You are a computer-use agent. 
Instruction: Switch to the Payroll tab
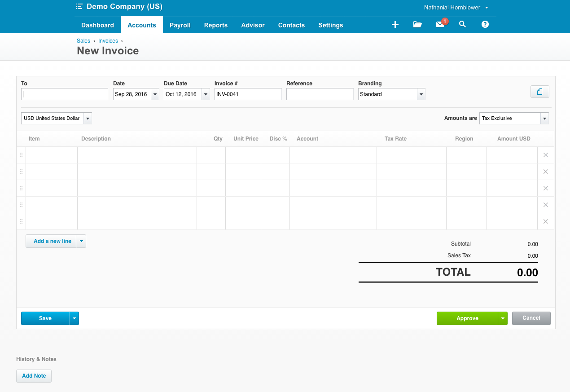(x=180, y=25)
